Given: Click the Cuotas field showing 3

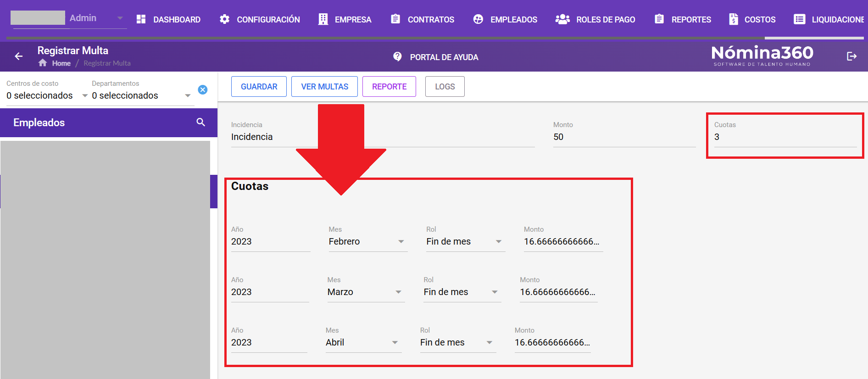Looking at the screenshot, I should coord(785,137).
